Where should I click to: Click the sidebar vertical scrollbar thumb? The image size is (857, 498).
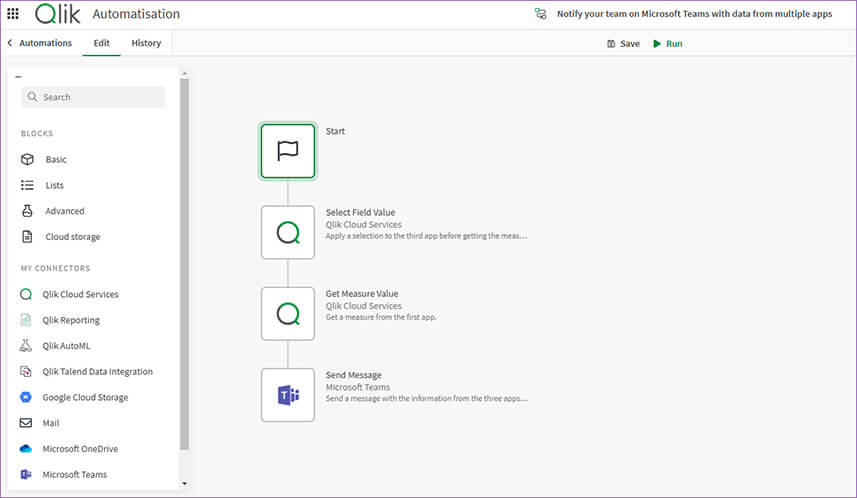point(184,264)
